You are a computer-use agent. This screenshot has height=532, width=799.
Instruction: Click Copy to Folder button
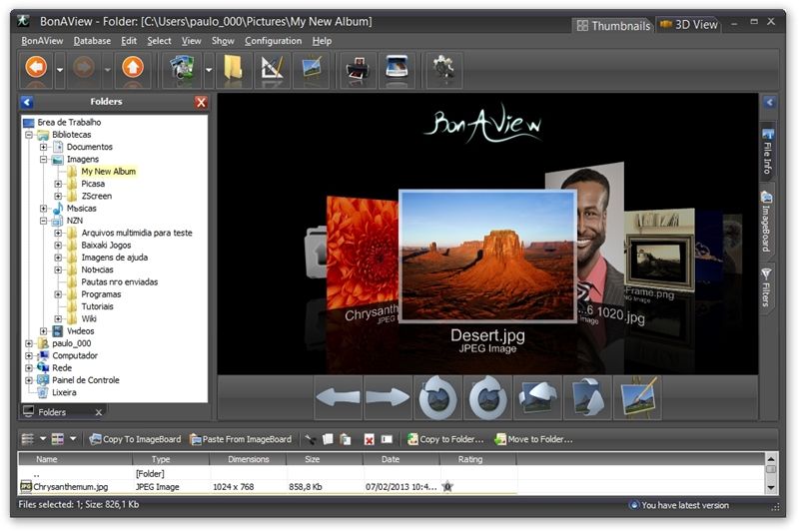445,439
